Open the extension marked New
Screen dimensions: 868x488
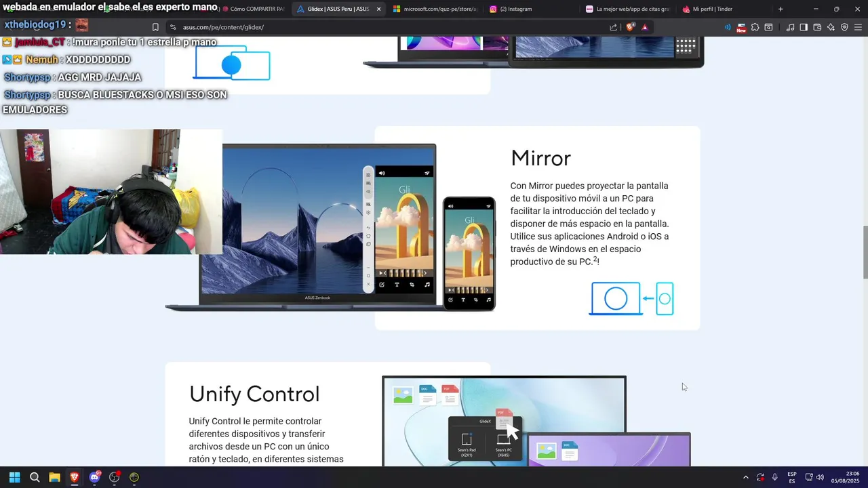(741, 27)
